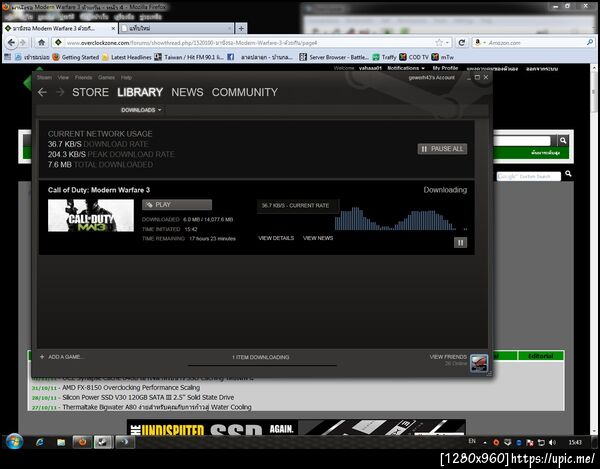Viewport: 600px width, 469px height.
Task: Click Firefox home button
Action: click(41, 42)
